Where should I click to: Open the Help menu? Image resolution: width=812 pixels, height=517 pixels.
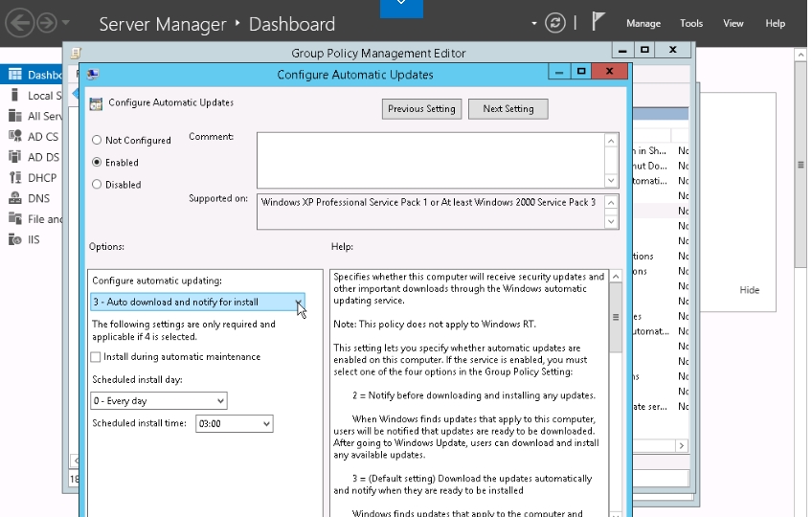click(x=776, y=23)
